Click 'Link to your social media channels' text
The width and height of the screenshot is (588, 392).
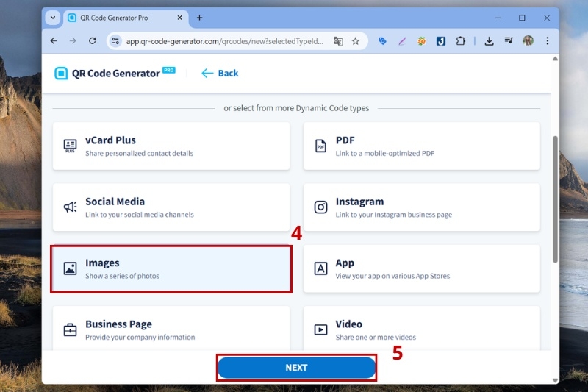[140, 215]
